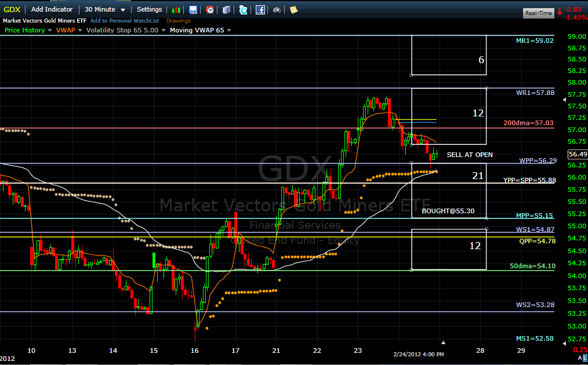This screenshot has height=365, width=588.
Task: Click the upper scale arrow beside 57.75
Action: [564, 100]
